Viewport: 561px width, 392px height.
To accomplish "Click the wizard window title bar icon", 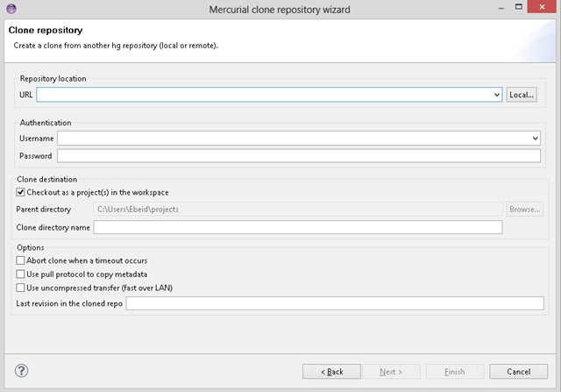I will point(10,10).
